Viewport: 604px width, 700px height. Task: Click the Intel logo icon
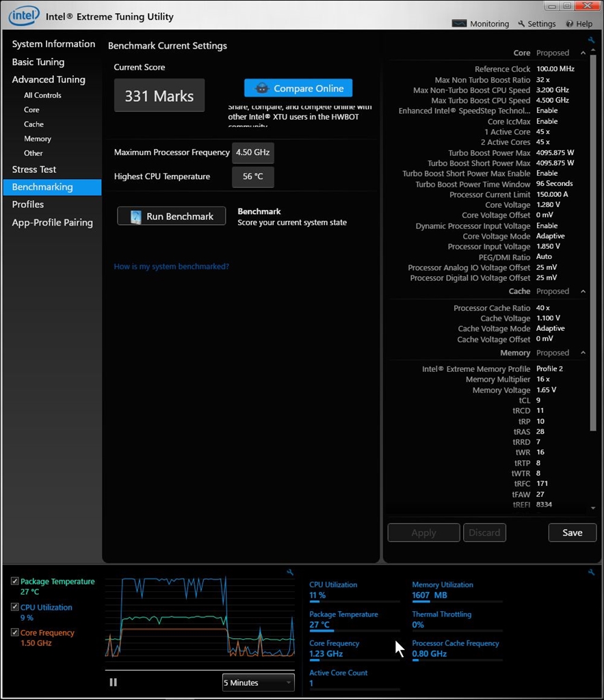coord(24,16)
